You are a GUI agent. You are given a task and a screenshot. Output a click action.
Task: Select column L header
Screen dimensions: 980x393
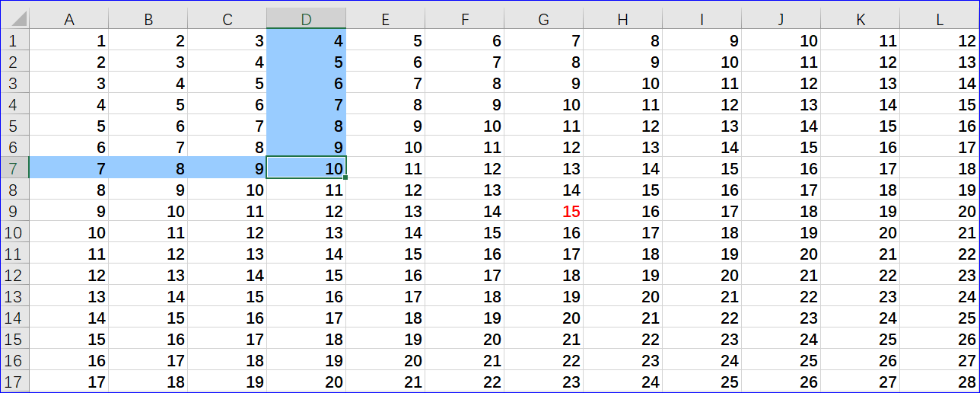click(x=940, y=20)
